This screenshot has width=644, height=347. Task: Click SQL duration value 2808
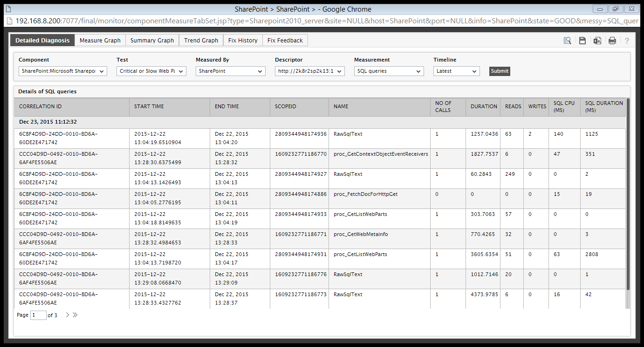point(592,254)
